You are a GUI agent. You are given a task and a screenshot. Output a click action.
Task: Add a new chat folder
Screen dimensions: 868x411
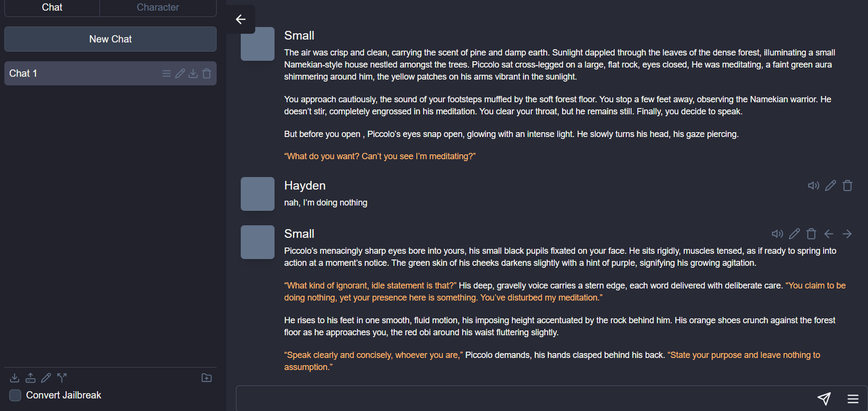[207, 378]
